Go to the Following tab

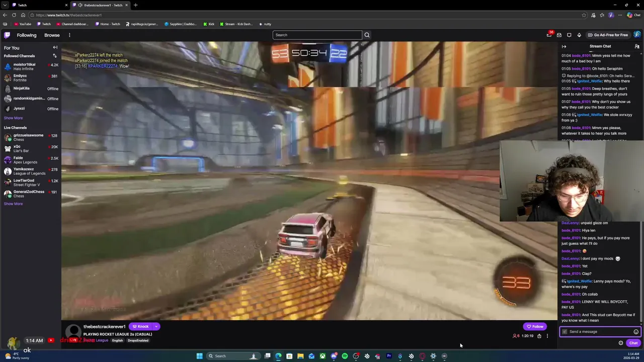click(27, 35)
